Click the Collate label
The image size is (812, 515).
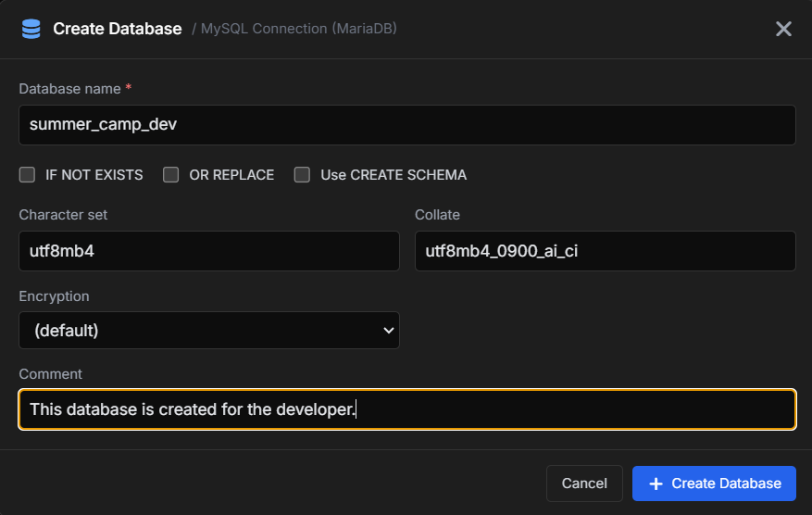pos(438,215)
